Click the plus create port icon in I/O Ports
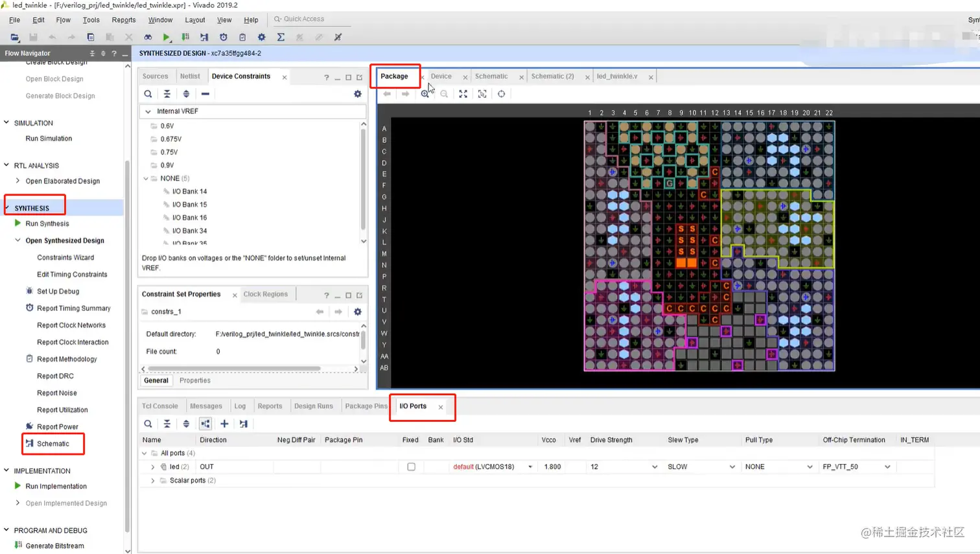This screenshot has height=554, width=980. [224, 424]
